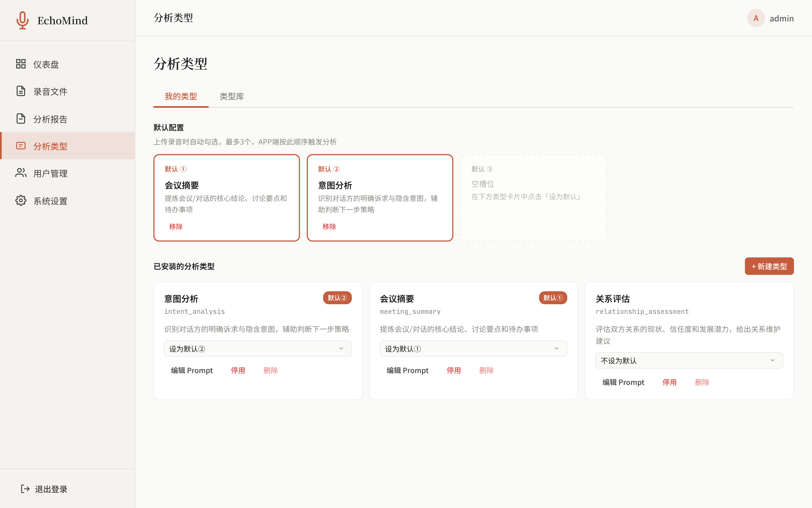Disable the 会议摘要 type
Screen dimensions: 812x508
coord(454,370)
